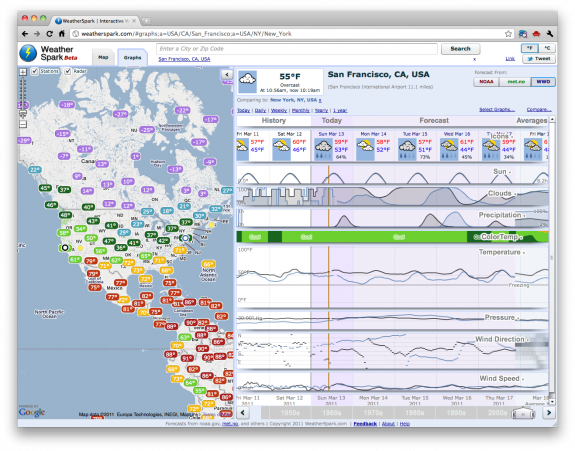The width and height of the screenshot is (575, 451).
Task: Select the Mon Mar 14 weather icon
Action: 365,149
